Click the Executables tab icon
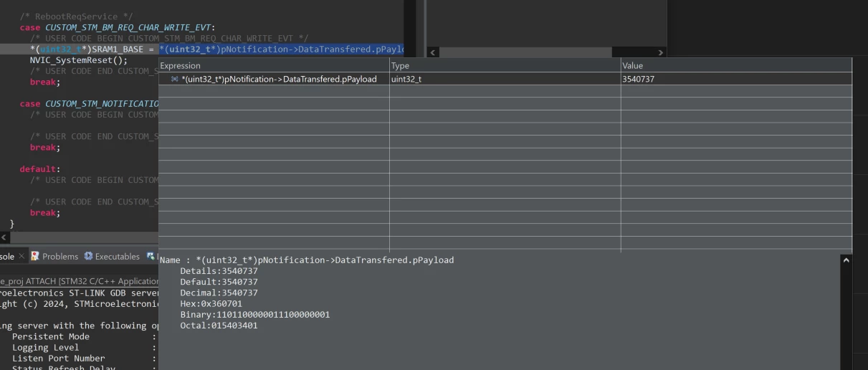The height and width of the screenshot is (370, 868). (x=88, y=256)
